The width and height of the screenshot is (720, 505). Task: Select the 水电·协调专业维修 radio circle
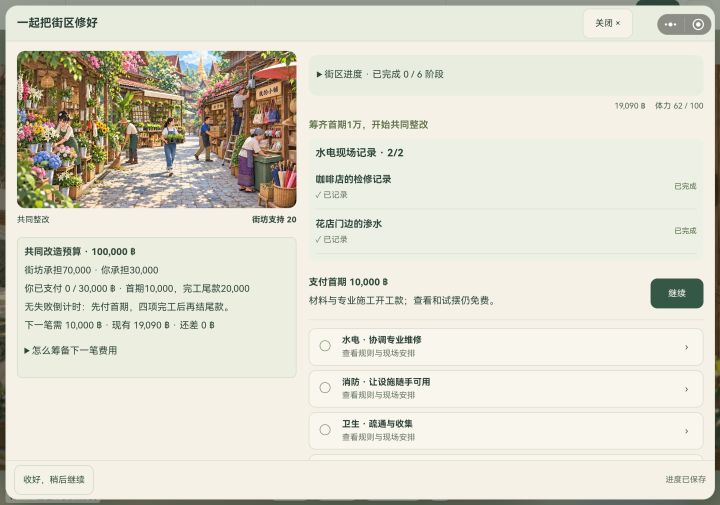325,346
